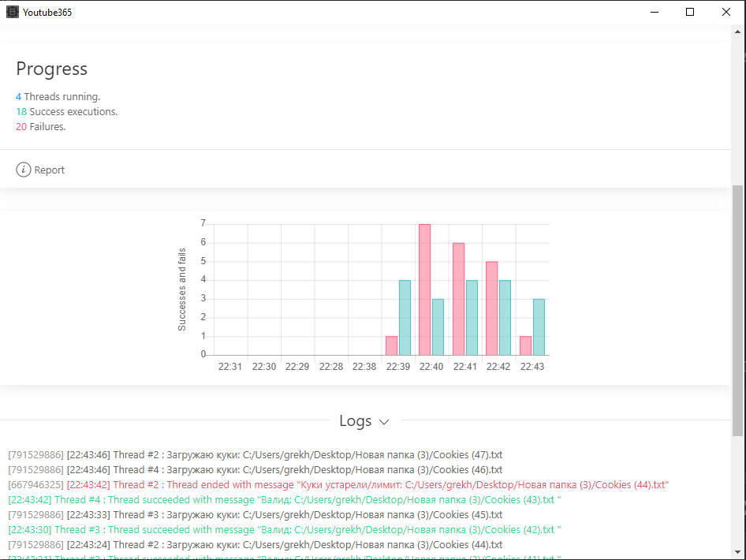Click the '4 Threads running' status line
This screenshot has width=746, height=560.
(x=58, y=97)
